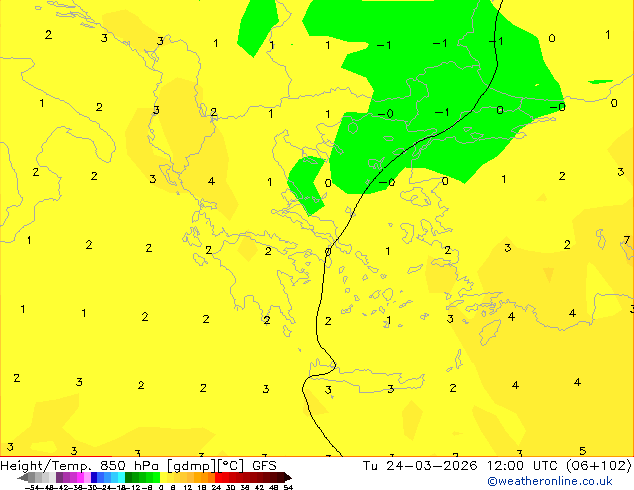The height and width of the screenshot is (490, 634).
Task: Click the '5' temperature value on the map
Action: click(582, 451)
